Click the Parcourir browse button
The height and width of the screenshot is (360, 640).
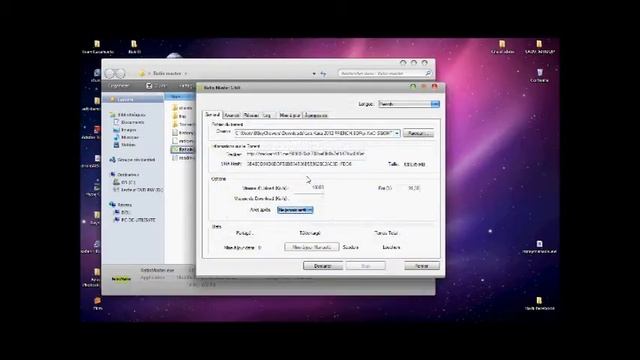tap(418, 133)
